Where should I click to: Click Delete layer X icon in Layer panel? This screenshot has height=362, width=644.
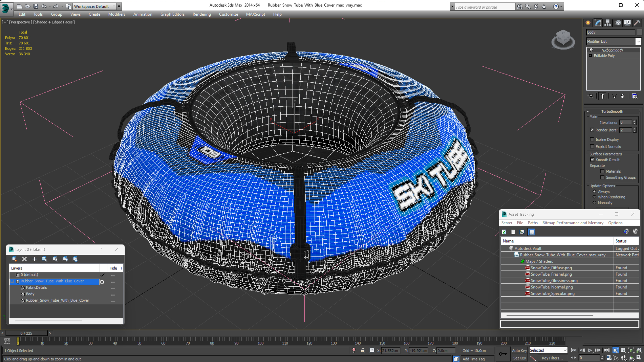pyautogui.click(x=24, y=259)
